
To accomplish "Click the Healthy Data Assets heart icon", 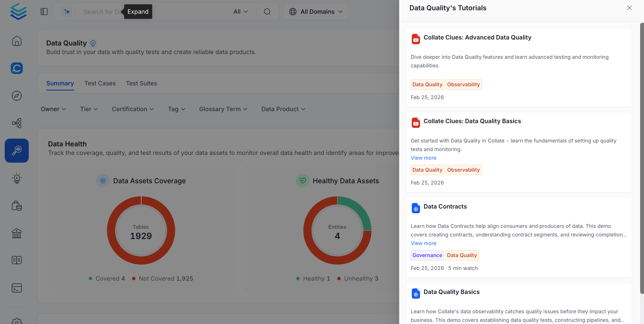I will pyautogui.click(x=302, y=181).
